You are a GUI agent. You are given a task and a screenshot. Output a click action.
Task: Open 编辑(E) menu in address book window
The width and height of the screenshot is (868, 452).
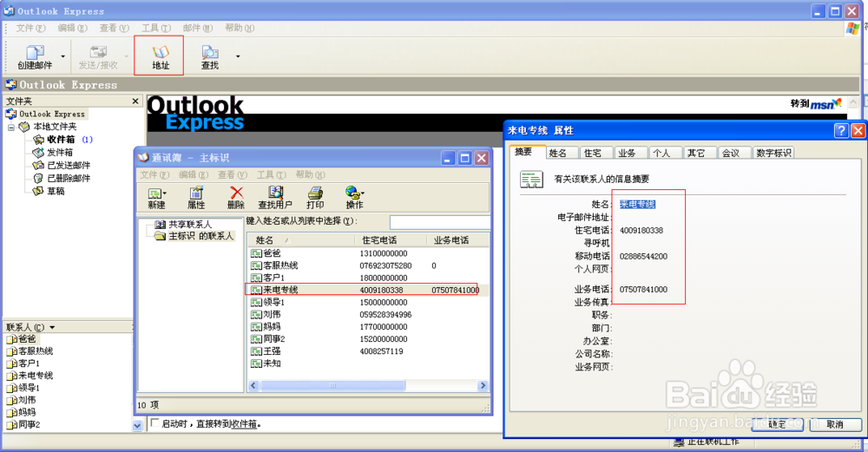click(x=194, y=175)
